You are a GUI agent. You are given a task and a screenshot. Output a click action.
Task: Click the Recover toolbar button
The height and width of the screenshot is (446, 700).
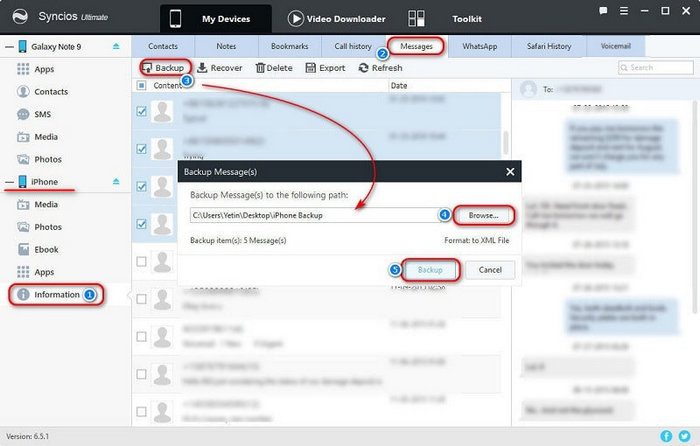point(220,68)
